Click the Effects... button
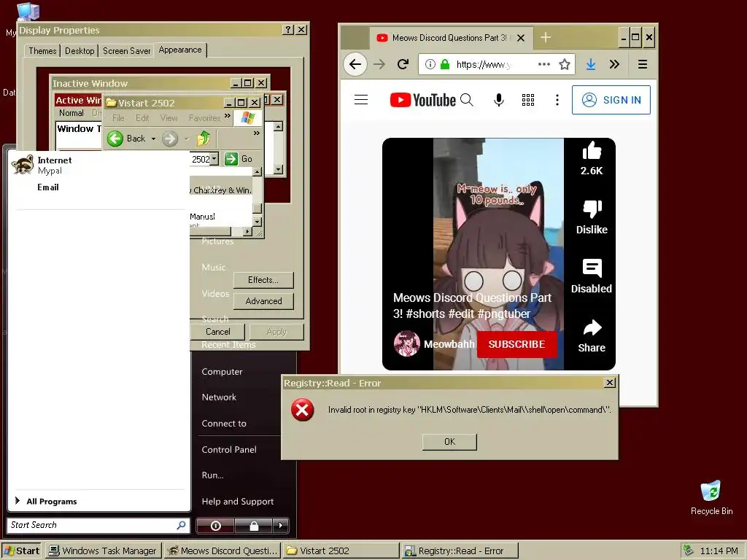Image resolution: width=747 pixels, height=560 pixels. coord(263,280)
